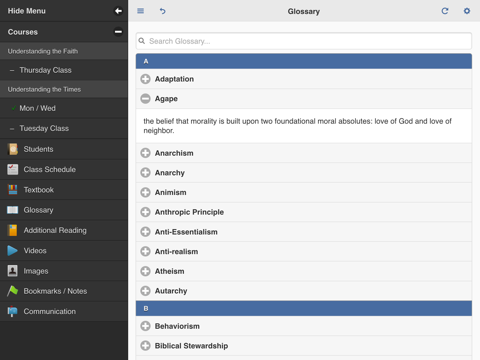Click the Class Schedule menu label
Viewport: 480px width, 360px height.
[50, 169]
